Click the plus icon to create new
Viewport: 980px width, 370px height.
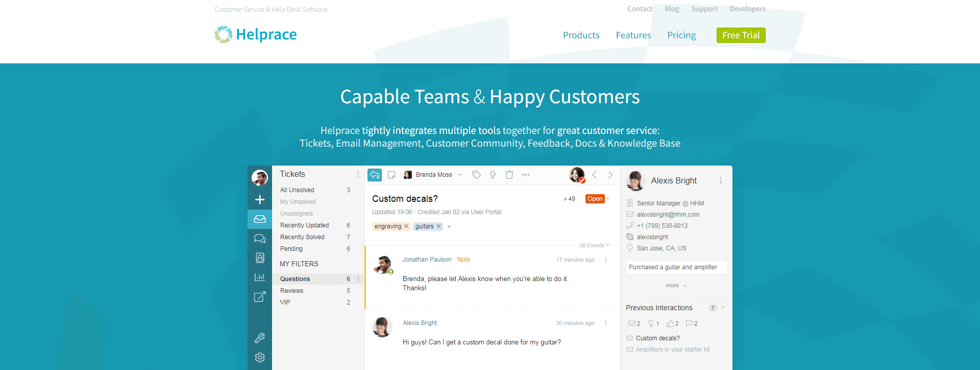[260, 199]
